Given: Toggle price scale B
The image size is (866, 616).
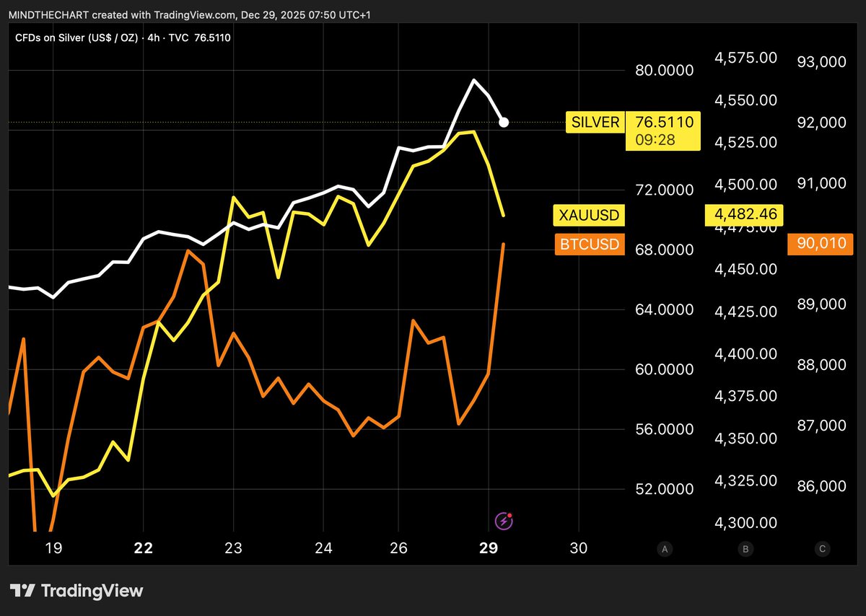Looking at the screenshot, I should point(744,549).
